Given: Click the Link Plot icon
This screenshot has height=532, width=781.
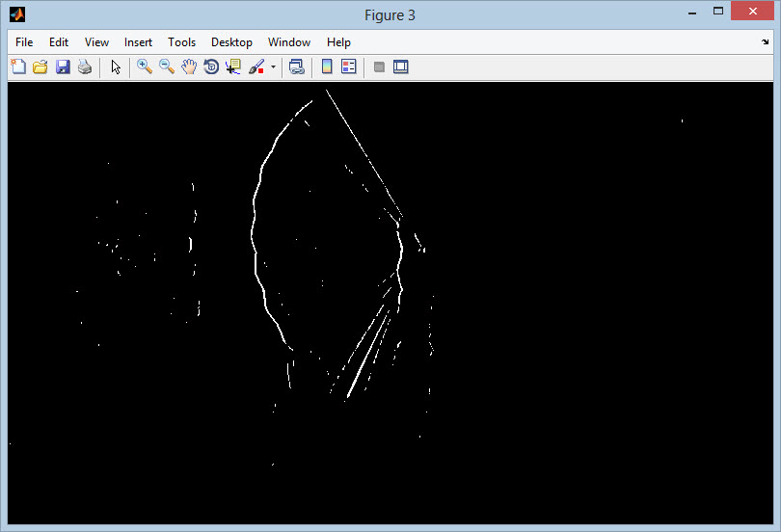Looking at the screenshot, I should pos(297,66).
